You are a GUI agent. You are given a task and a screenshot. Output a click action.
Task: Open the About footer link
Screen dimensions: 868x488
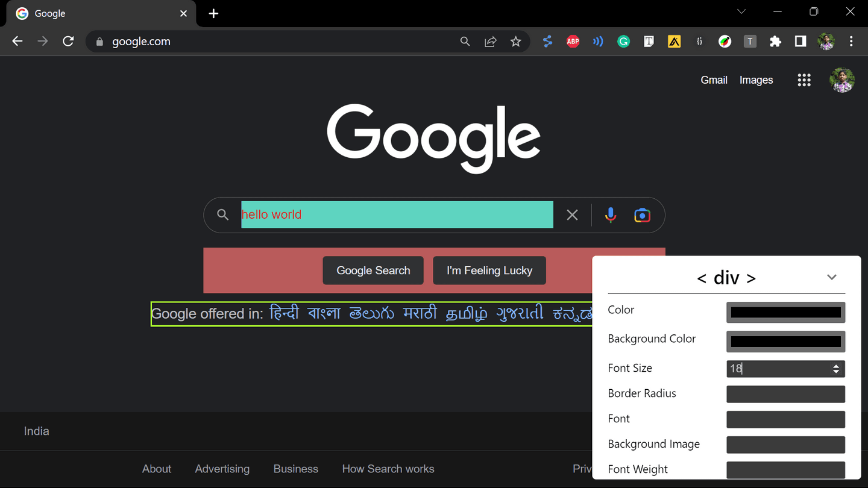tap(157, 469)
